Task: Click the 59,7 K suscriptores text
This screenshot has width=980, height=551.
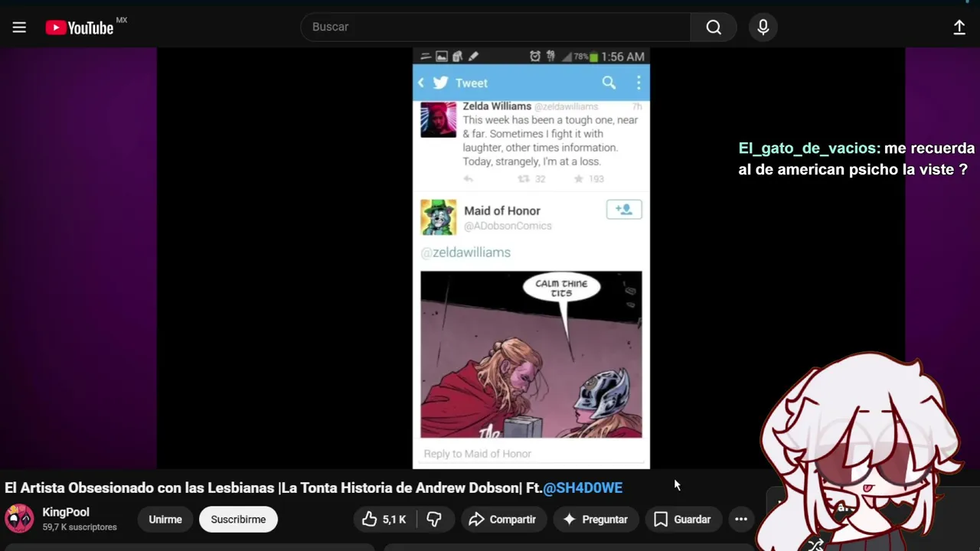Action: point(80,527)
